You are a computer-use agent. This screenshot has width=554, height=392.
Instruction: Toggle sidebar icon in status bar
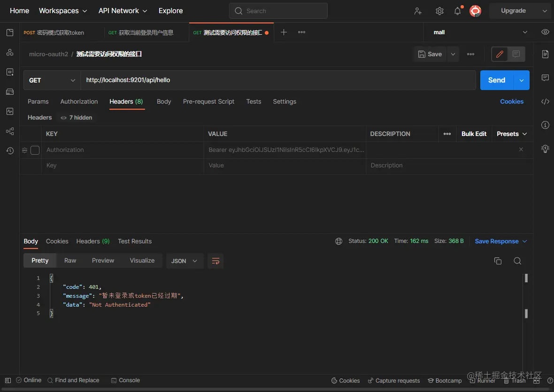(x=8, y=380)
